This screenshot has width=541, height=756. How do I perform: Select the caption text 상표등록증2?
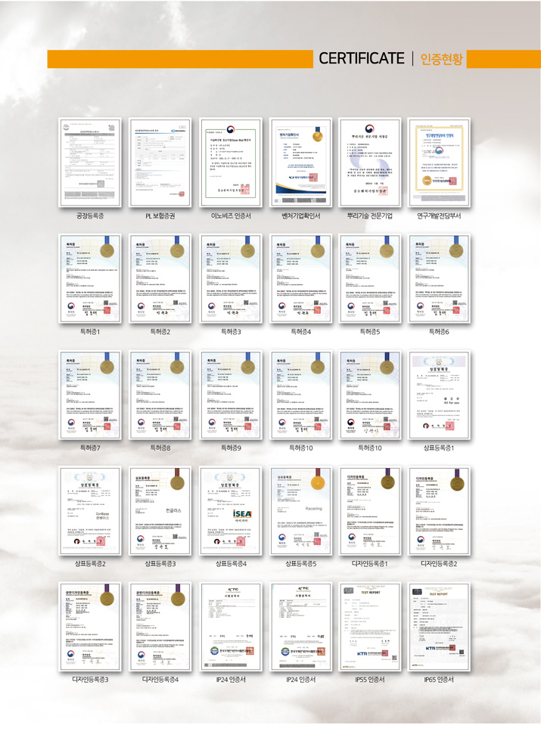coord(90,564)
